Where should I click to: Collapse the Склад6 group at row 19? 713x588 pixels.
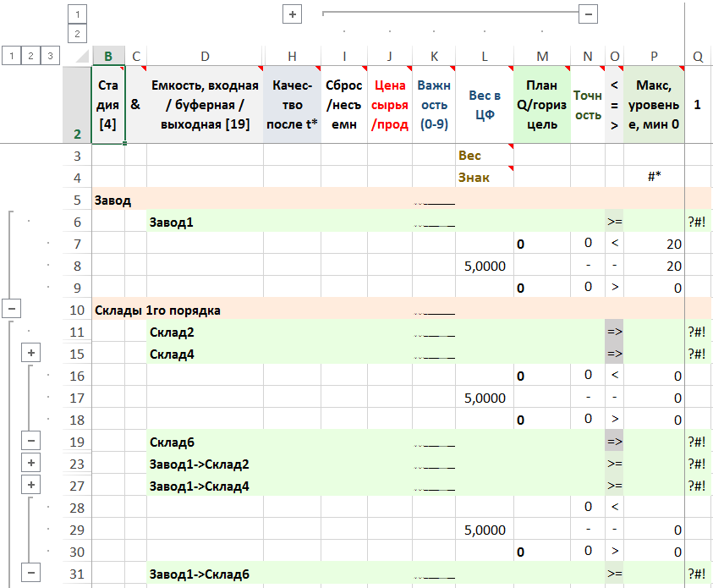pos(31,442)
